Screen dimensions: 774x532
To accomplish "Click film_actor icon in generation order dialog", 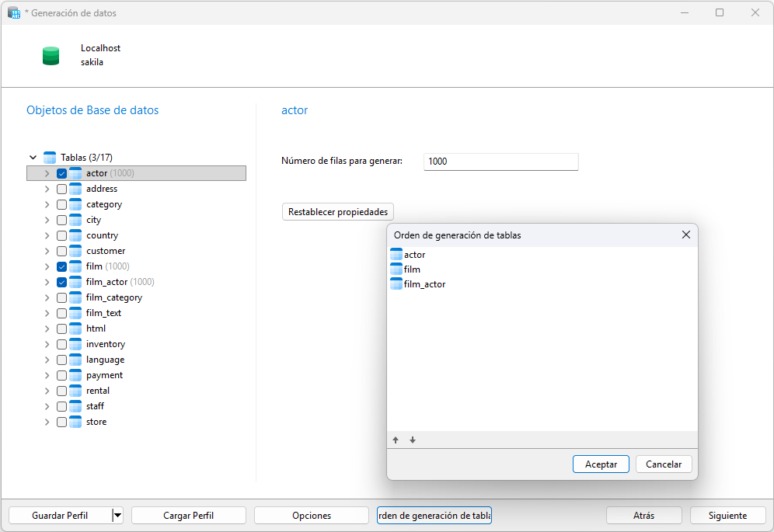I will tap(396, 283).
